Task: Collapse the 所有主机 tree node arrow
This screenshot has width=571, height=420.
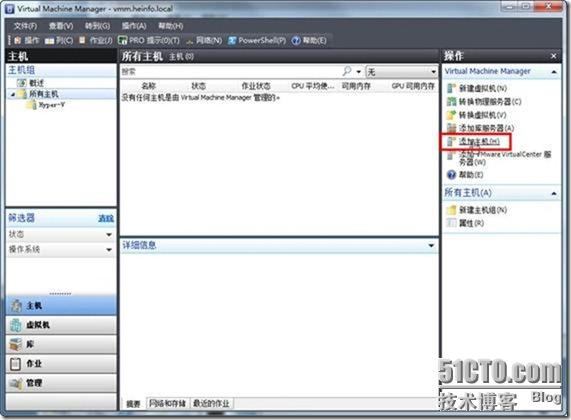Action: point(13,94)
